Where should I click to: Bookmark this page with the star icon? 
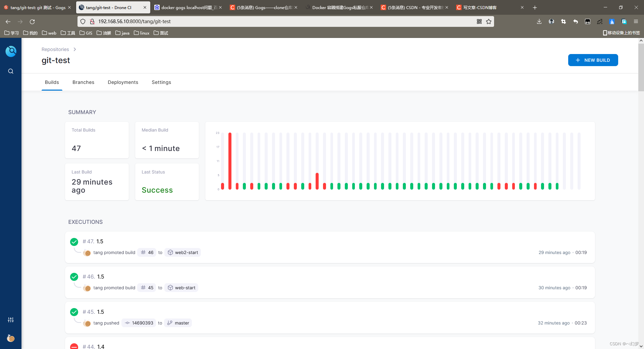coord(489,21)
